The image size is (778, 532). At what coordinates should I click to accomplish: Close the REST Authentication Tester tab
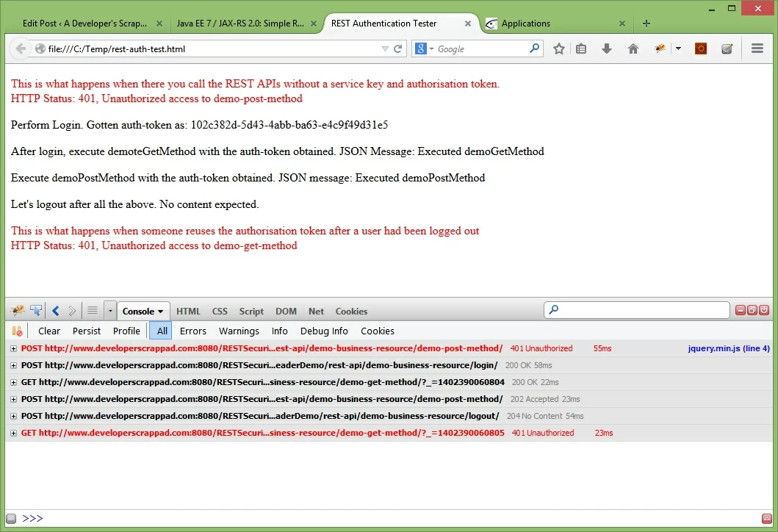(467, 24)
